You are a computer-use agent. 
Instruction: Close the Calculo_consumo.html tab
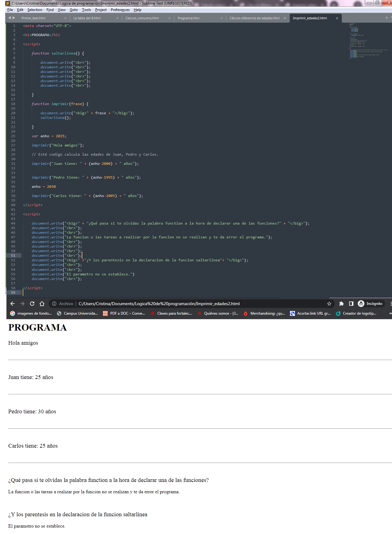(169, 18)
